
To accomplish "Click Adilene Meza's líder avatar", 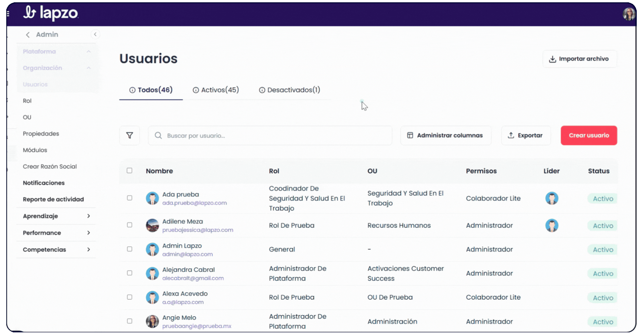I will click(552, 226).
